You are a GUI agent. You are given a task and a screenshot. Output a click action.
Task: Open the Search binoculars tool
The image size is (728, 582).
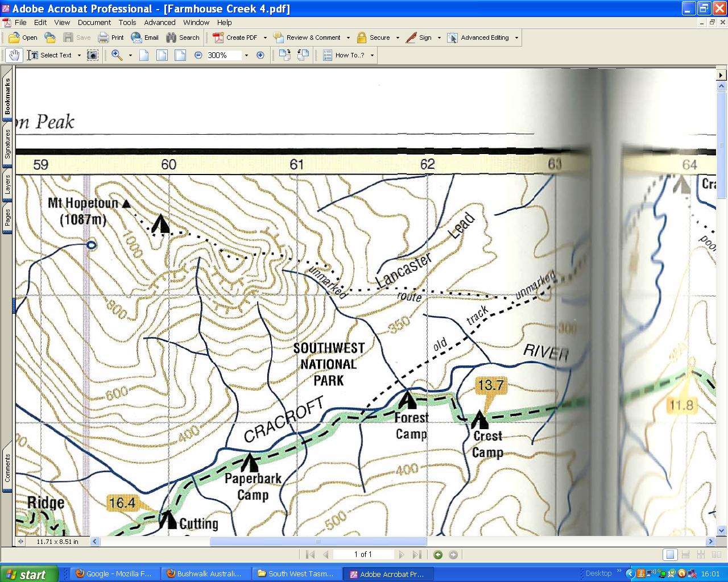183,38
